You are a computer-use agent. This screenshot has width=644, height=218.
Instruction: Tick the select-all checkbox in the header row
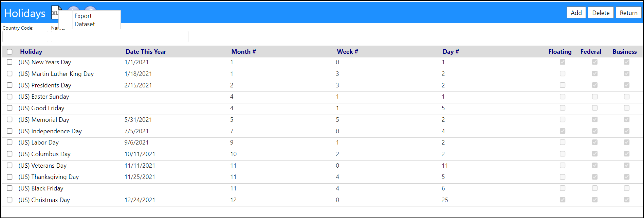[x=10, y=52]
